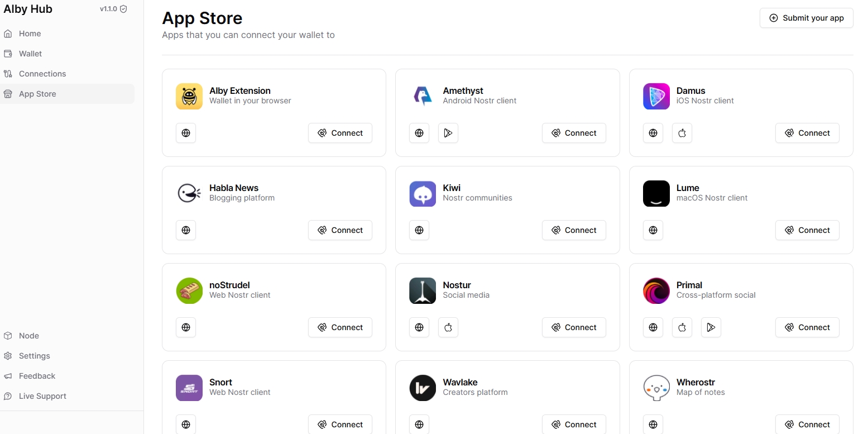Connect the noStrudel app

coord(340,327)
